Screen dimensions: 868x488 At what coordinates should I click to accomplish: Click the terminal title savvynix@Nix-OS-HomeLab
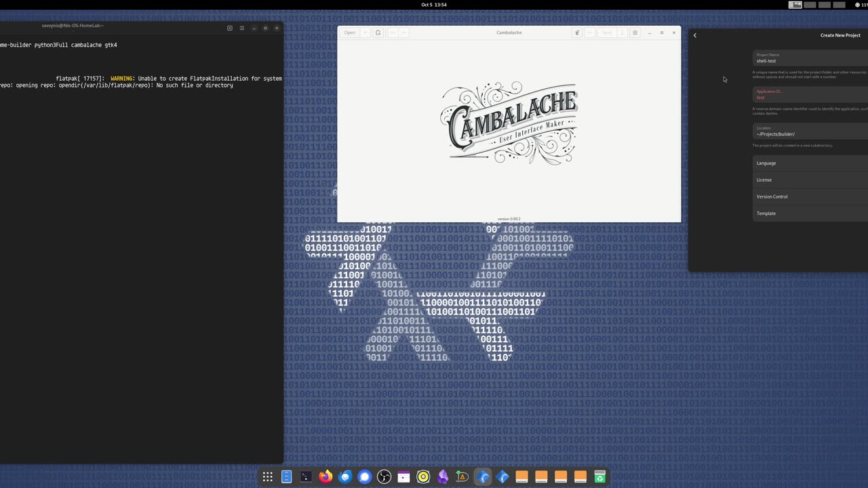tap(73, 26)
